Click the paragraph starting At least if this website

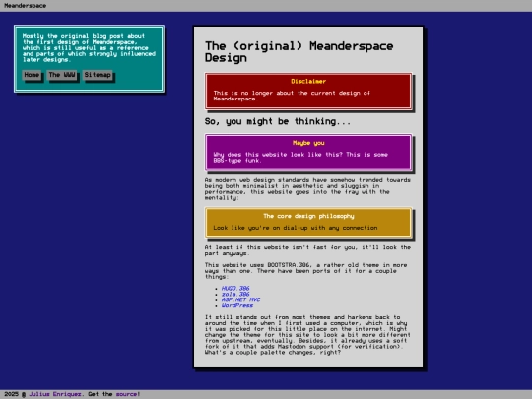point(307,250)
